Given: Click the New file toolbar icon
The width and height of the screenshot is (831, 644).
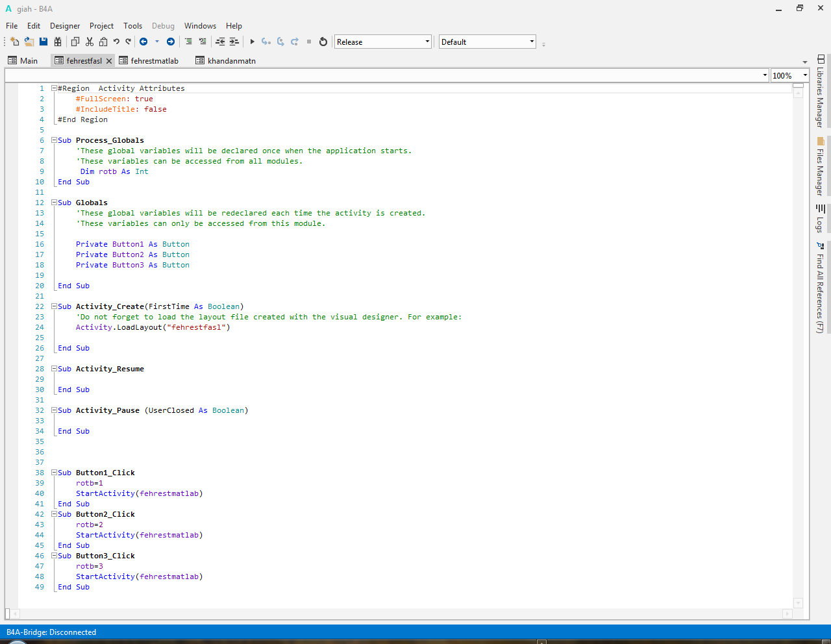Looking at the screenshot, I should [x=15, y=42].
